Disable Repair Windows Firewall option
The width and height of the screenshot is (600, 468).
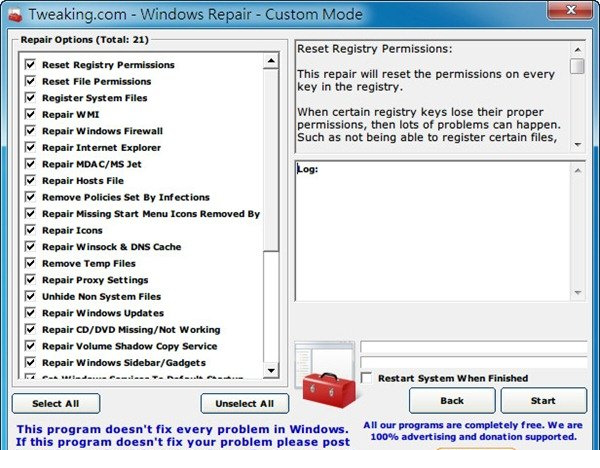click(30, 130)
